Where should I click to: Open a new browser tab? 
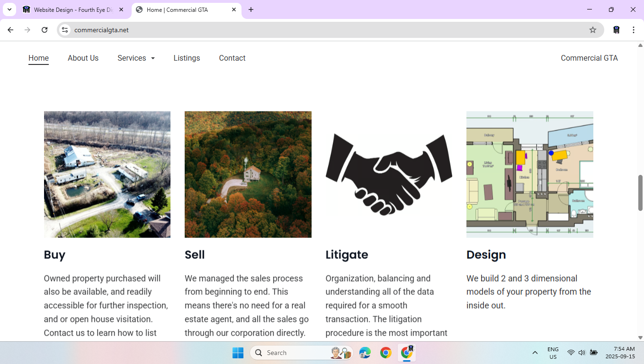click(x=251, y=9)
